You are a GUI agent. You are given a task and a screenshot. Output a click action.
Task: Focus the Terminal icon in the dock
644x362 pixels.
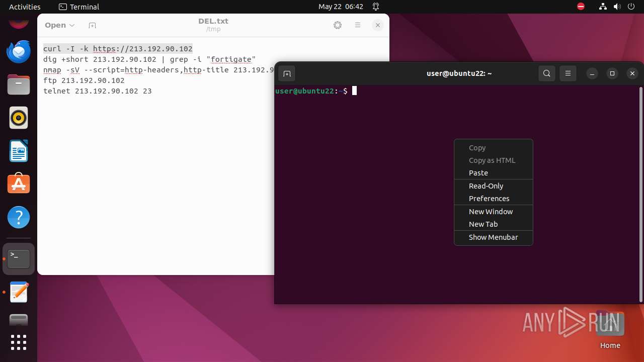(x=19, y=259)
